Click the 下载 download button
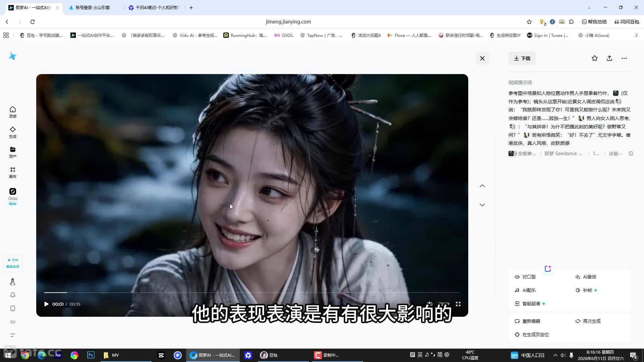This screenshot has width=644, height=362. pos(522,58)
